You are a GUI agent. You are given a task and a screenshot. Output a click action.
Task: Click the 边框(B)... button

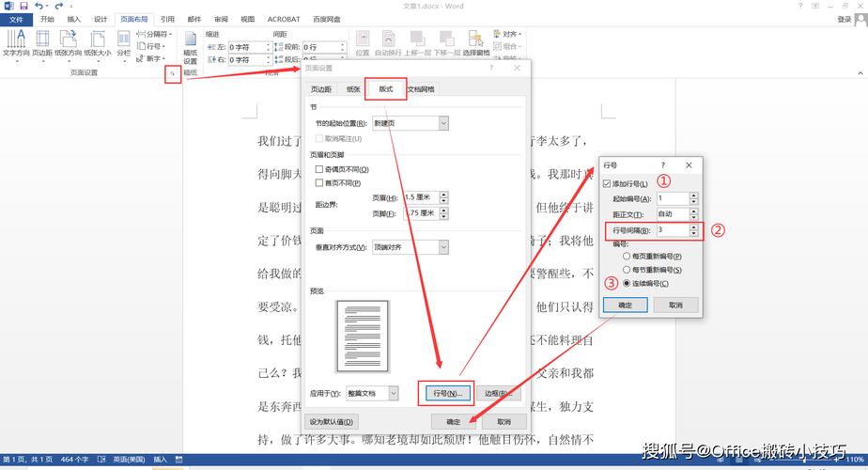pyautogui.click(x=498, y=393)
